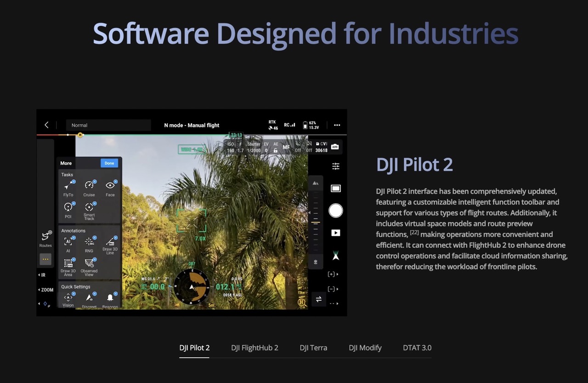Screen dimensions: 588x383
Task: Click the zoom level slider track
Action: click(x=315, y=222)
